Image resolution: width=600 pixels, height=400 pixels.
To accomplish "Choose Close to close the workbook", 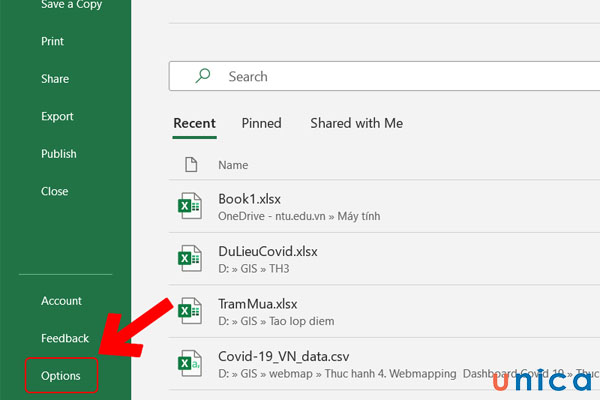I will (54, 191).
